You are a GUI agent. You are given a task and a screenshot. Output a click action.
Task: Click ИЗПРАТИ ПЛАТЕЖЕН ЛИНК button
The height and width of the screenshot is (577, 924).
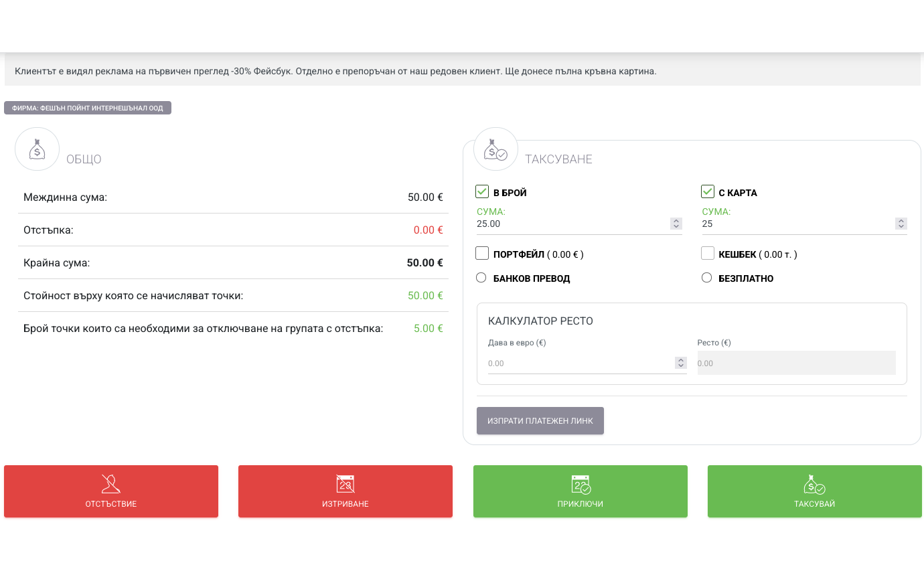pos(540,421)
